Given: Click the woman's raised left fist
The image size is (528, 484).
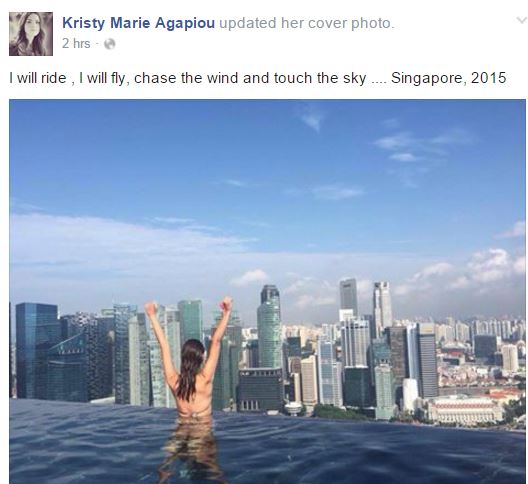Looking at the screenshot, I should point(152,308).
